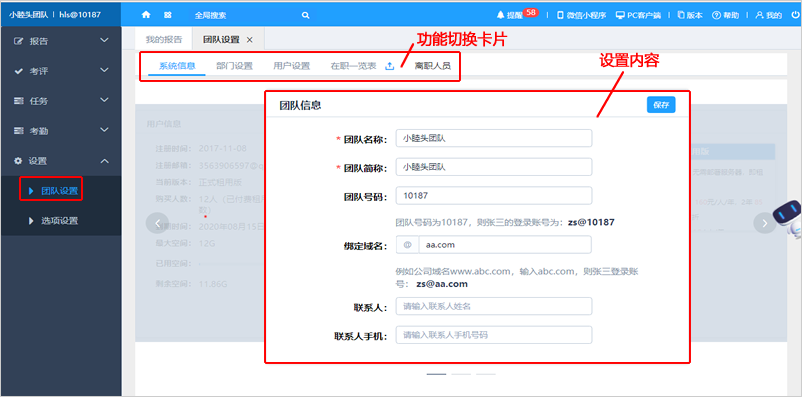Open the 帮助 help menu

pos(725,15)
